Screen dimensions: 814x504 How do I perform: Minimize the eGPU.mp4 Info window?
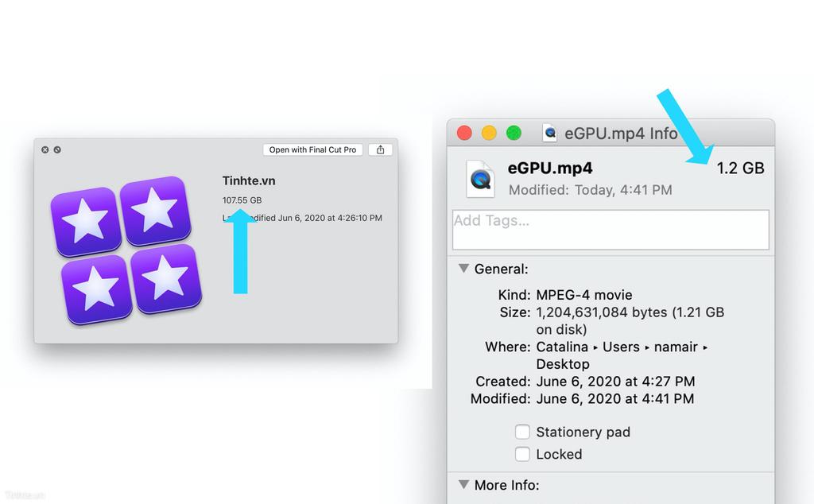(489, 133)
